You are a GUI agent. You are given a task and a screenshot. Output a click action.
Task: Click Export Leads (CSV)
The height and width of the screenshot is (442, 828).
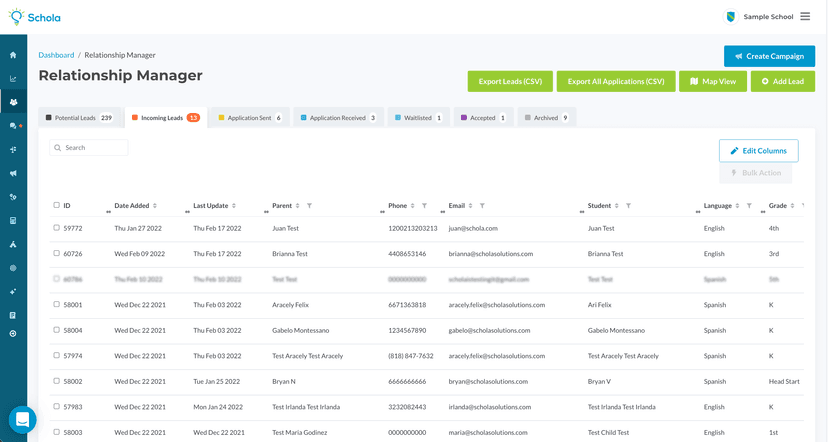(510, 81)
